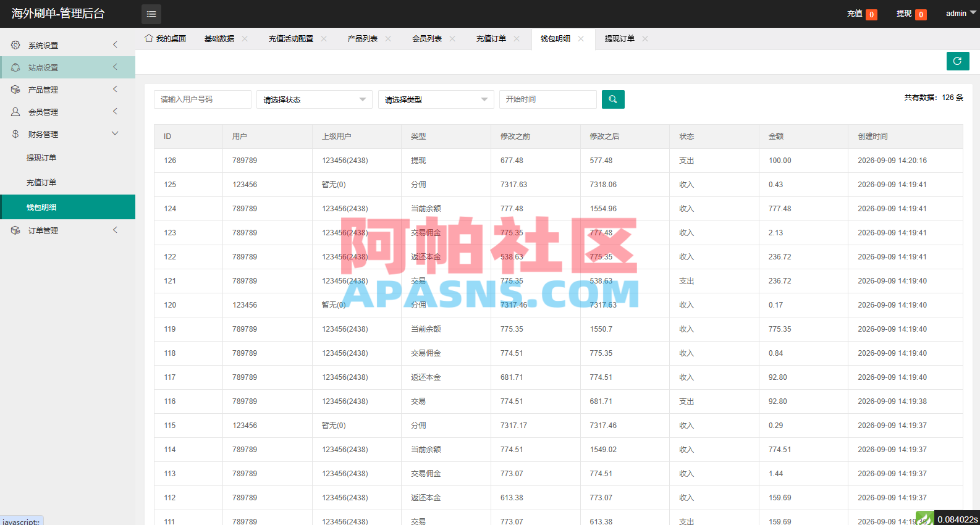Screen dimensions: 980x525
Task: Close the 充值活动配置 tab
Action: coord(324,38)
